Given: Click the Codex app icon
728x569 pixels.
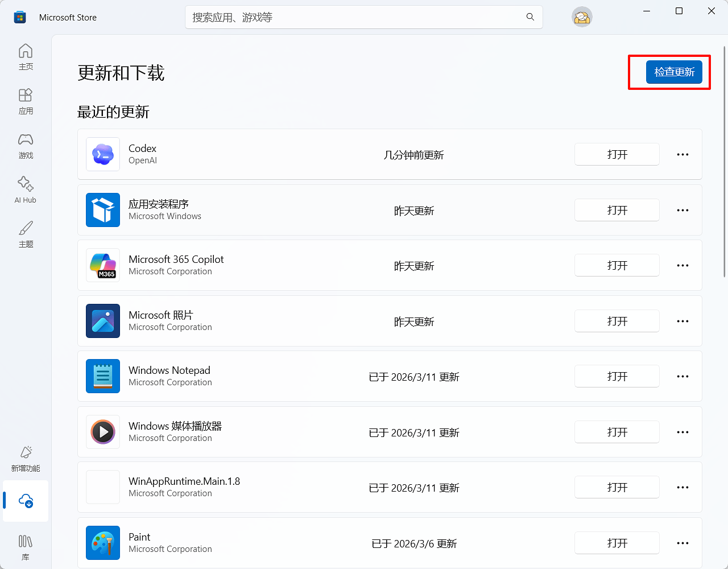Looking at the screenshot, I should click(103, 154).
